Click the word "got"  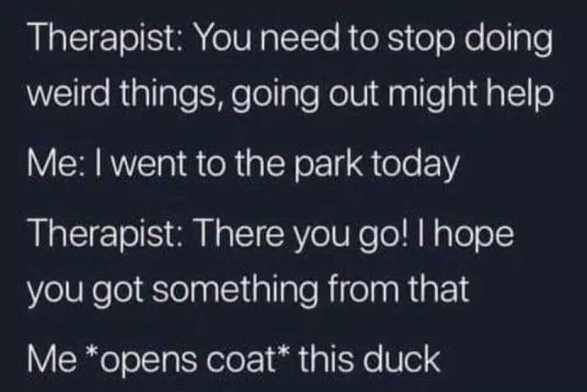point(120,290)
